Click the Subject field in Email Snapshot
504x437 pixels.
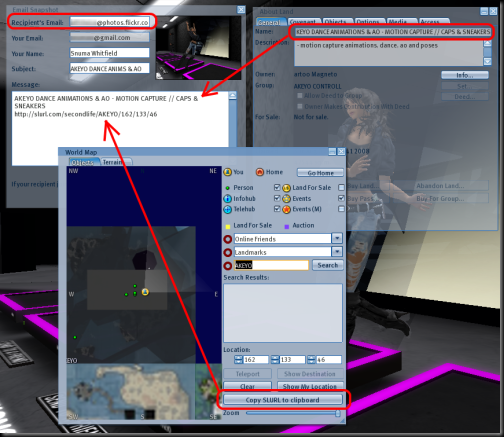pos(109,68)
